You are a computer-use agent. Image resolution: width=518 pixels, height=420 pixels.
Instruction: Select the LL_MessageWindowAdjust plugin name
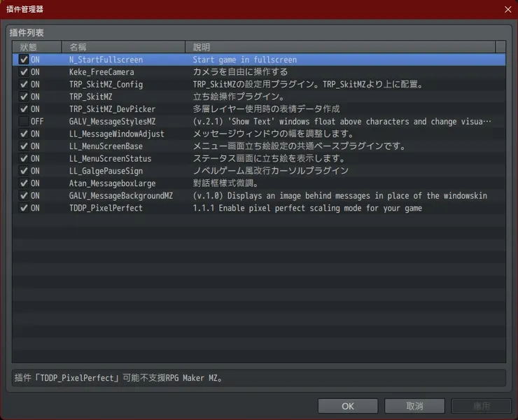(117, 134)
